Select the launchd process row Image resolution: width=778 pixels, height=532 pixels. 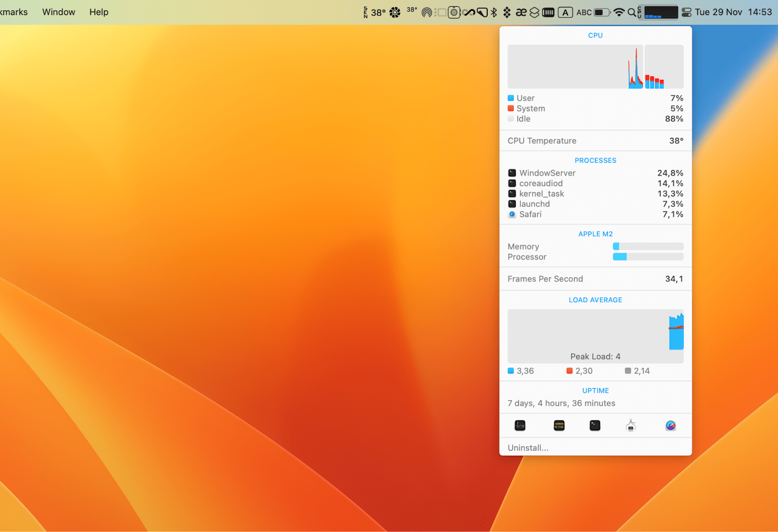[x=596, y=204]
